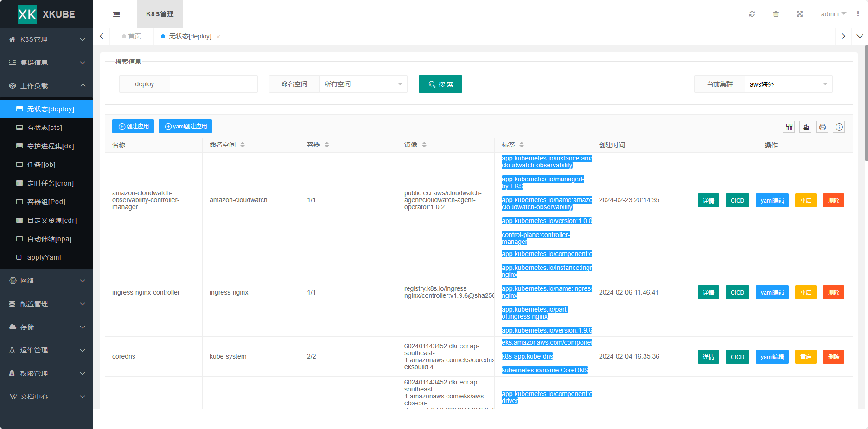Image resolution: width=868 pixels, height=429 pixels.
Task: Click the k8s-app:kube-dns label tag
Action: (527, 356)
